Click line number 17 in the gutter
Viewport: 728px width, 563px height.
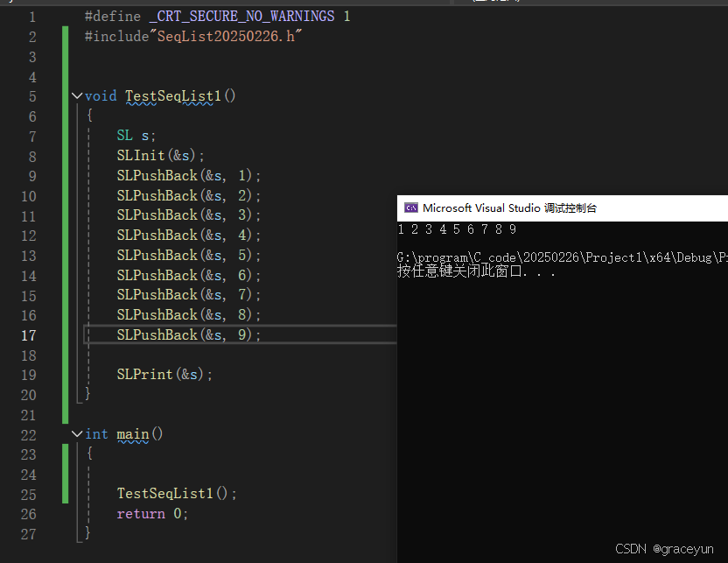click(29, 335)
